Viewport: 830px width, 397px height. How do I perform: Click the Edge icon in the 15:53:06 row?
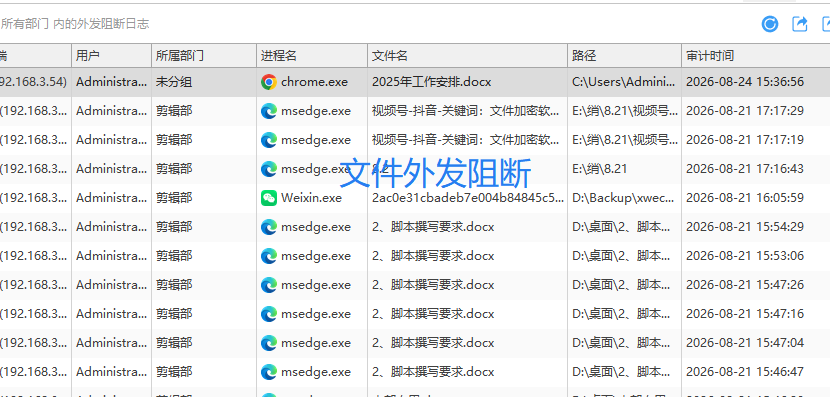click(269, 256)
